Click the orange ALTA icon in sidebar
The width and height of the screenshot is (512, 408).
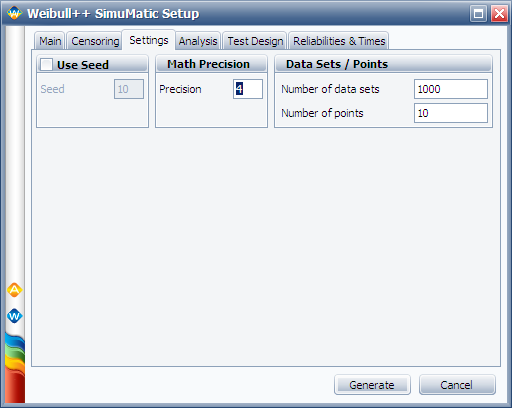pyautogui.click(x=14, y=290)
